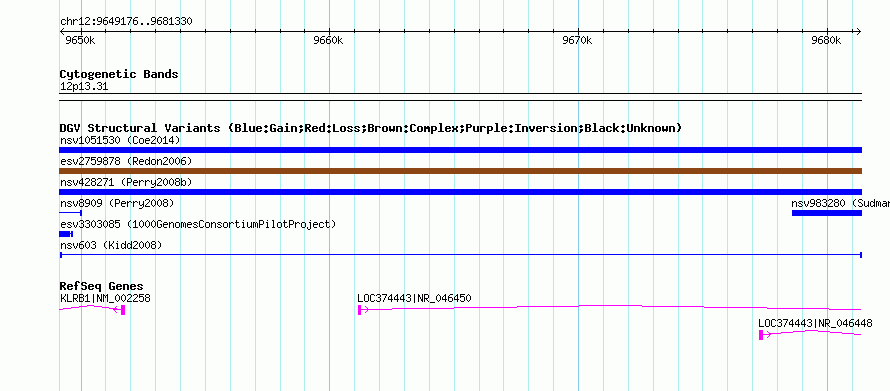This screenshot has height=391, width=890.
Task: Click the LOC374443 NR_046448 intron line
Action: 813,333
